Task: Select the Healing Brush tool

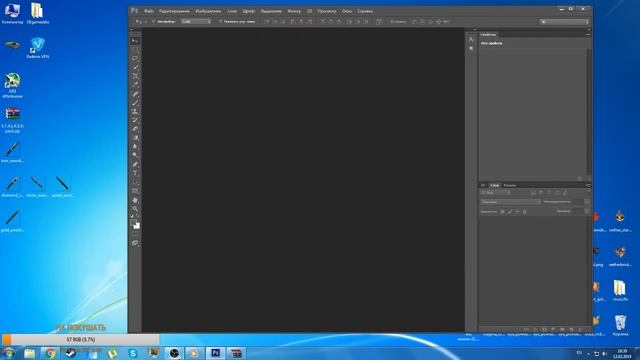Action: [x=135, y=93]
